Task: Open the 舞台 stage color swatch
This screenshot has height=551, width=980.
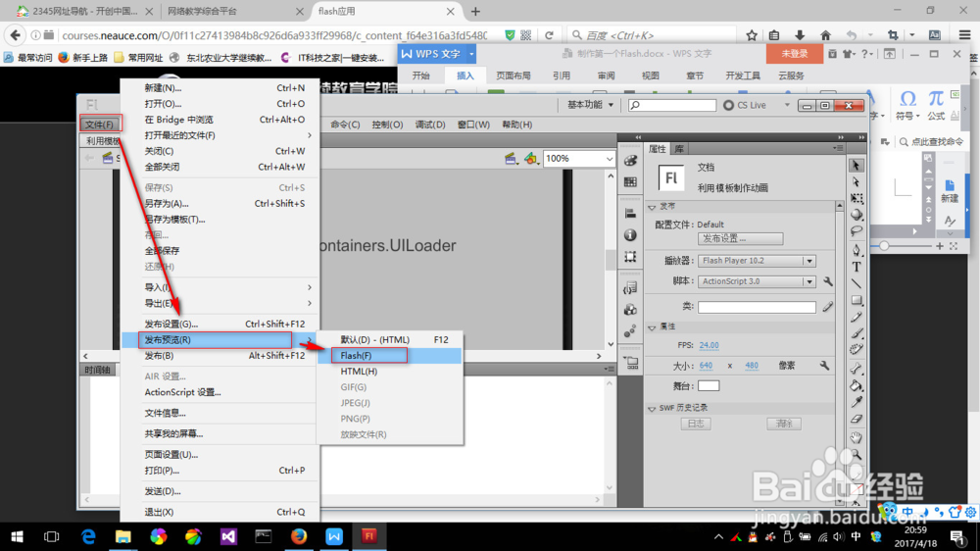Action: 709,386
